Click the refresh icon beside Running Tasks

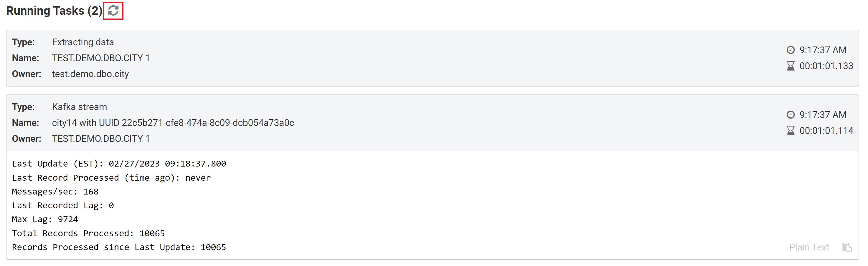(x=113, y=11)
